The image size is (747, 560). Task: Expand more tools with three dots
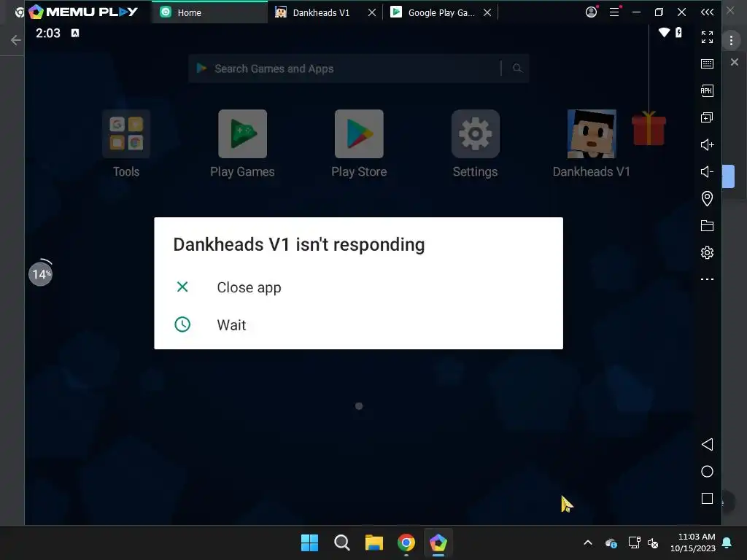(707, 279)
